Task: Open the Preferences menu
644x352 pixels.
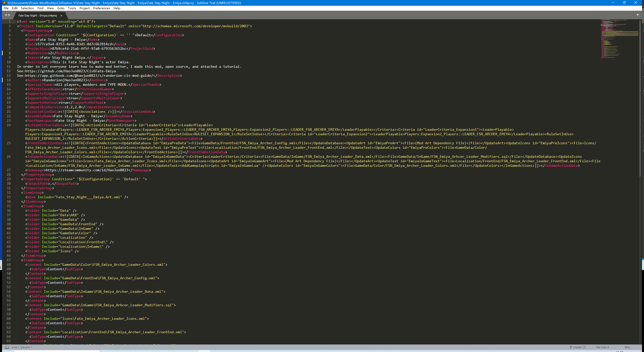Action: click(101, 8)
